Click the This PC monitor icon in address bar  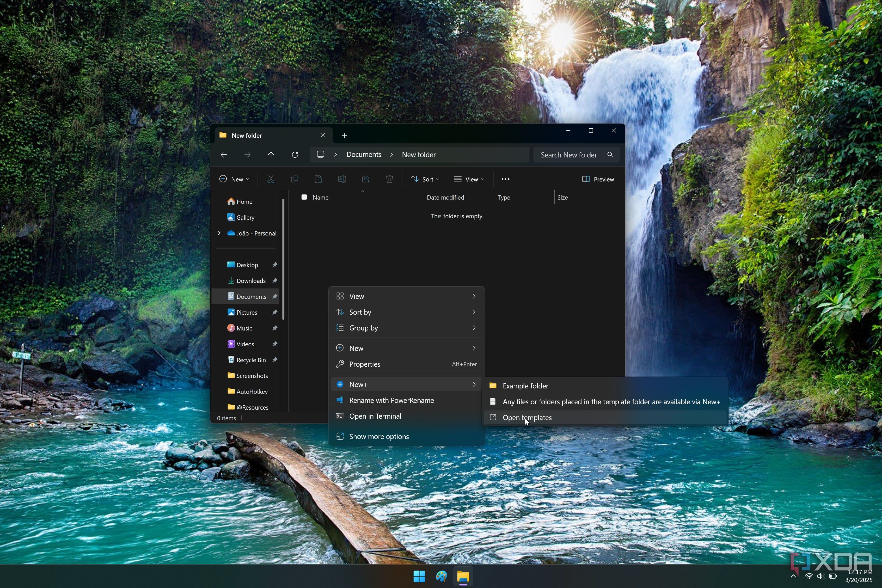coord(321,155)
